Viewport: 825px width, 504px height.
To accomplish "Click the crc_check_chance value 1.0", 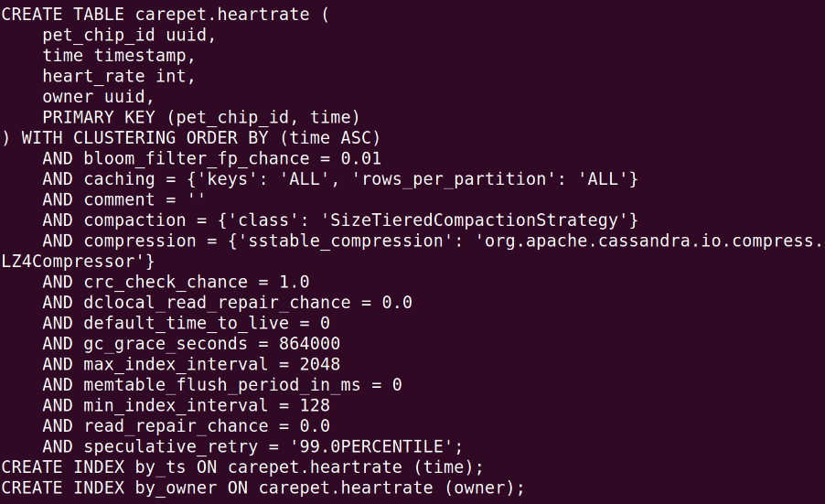I will [295, 282].
